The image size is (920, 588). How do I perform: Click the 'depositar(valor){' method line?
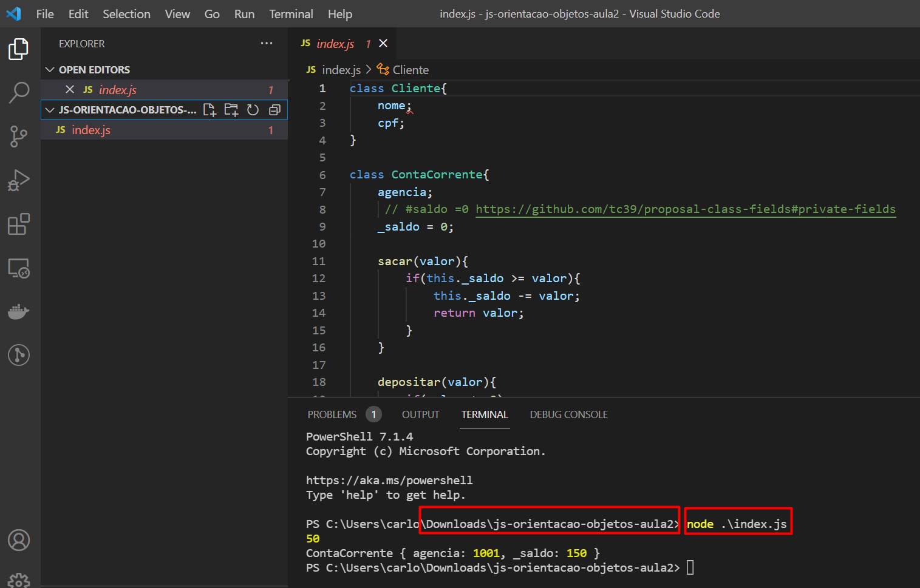point(437,382)
